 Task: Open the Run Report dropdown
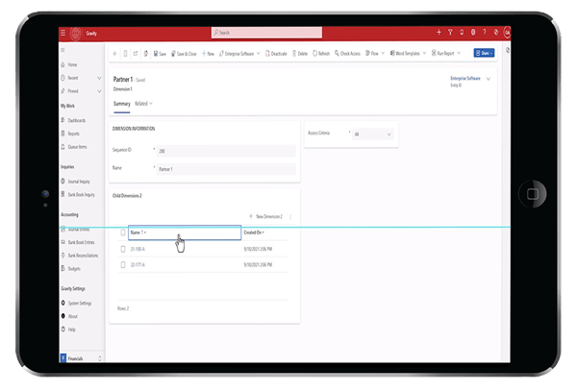pos(445,54)
